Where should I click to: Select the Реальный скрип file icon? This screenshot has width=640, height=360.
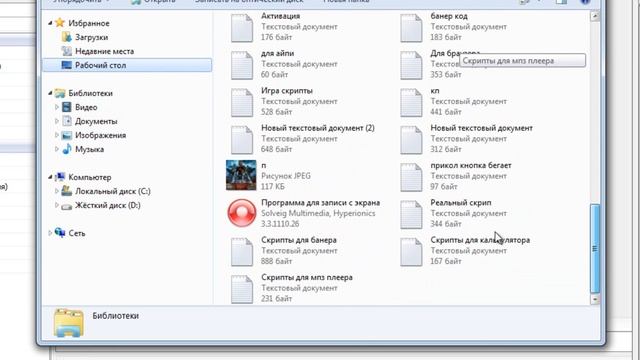pyautogui.click(x=411, y=215)
